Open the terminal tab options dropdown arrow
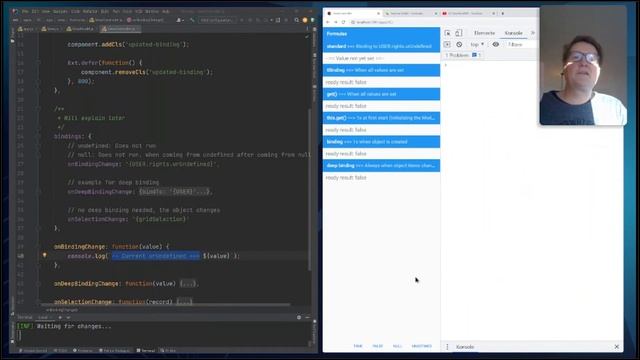Screen dimensions: 640x360 coord(68,317)
